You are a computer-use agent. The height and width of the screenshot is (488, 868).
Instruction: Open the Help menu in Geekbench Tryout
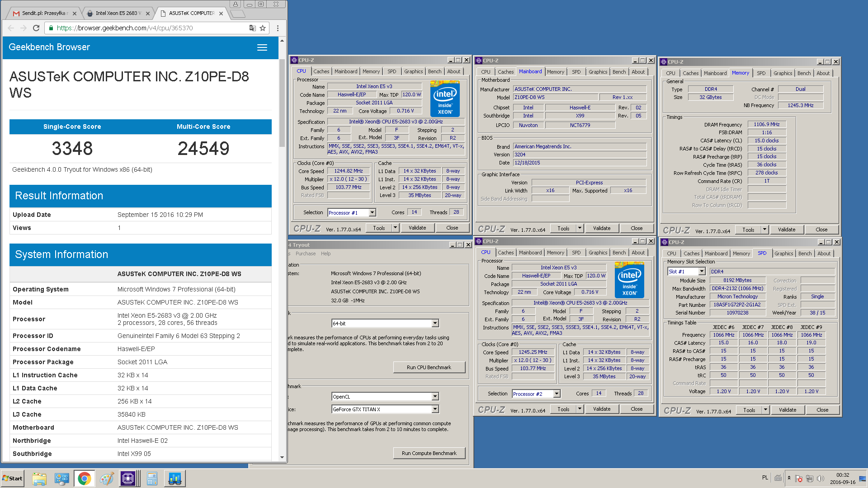point(325,253)
